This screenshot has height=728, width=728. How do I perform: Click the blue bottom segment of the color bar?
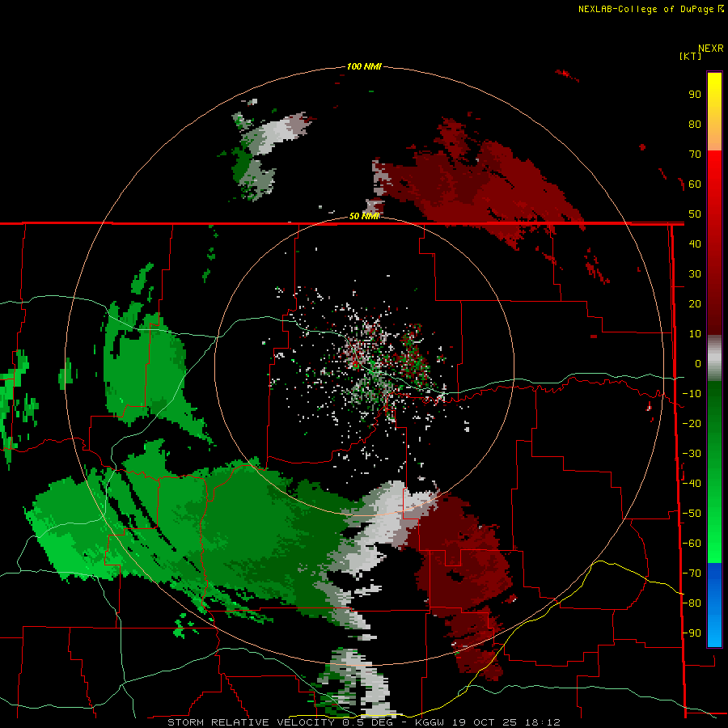(x=714, y=605)
